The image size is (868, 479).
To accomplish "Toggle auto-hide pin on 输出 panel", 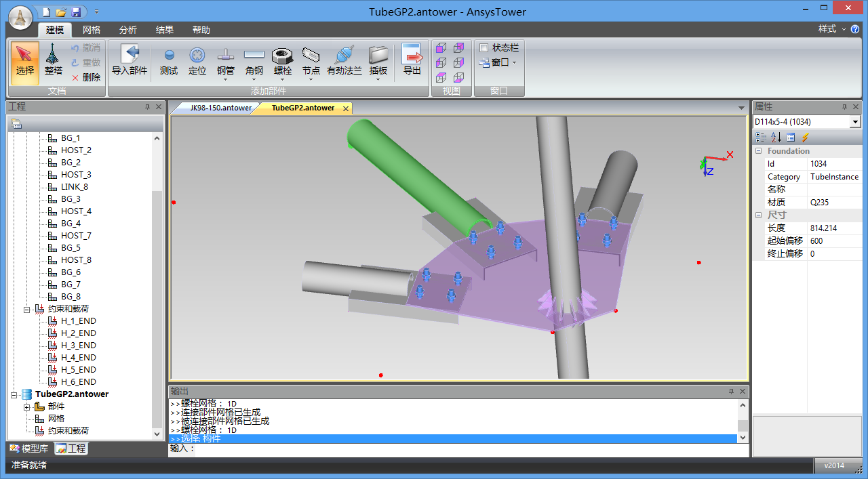I will click(731, 392).
